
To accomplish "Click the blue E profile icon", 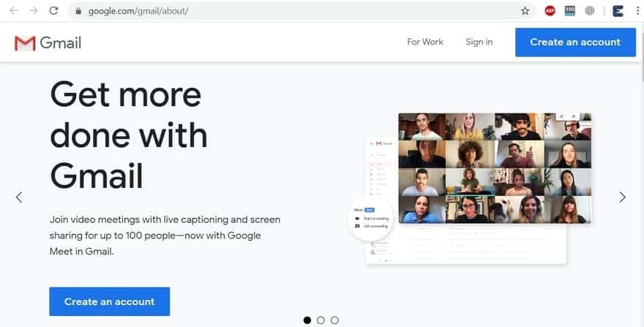I will [618, 11].
